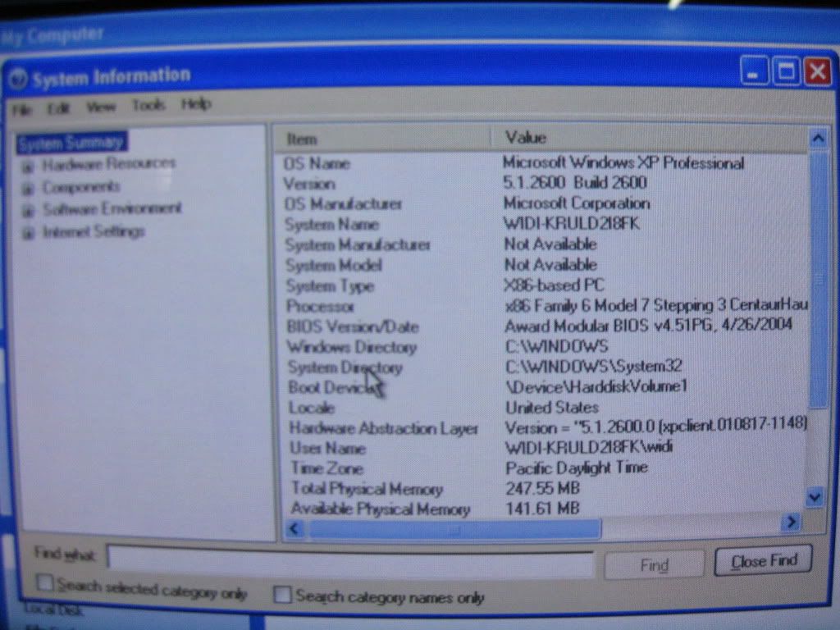The height and width of the screenshot is (630, 840).
Task: Select the Total Physical Memory row
Action: click(541, 488)
